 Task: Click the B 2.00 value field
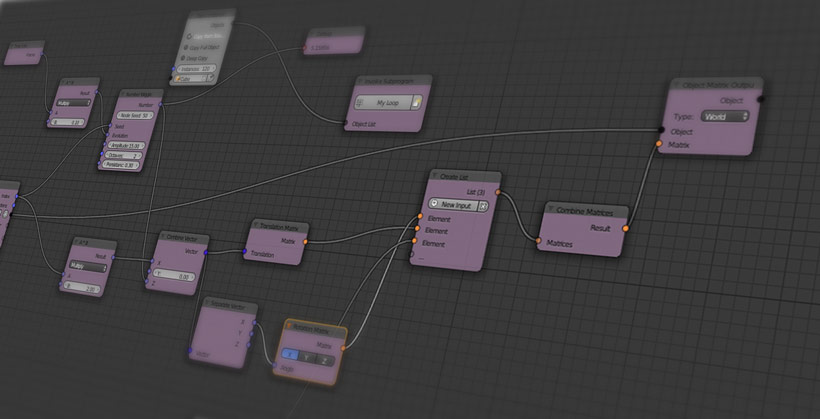click(83, 288)
